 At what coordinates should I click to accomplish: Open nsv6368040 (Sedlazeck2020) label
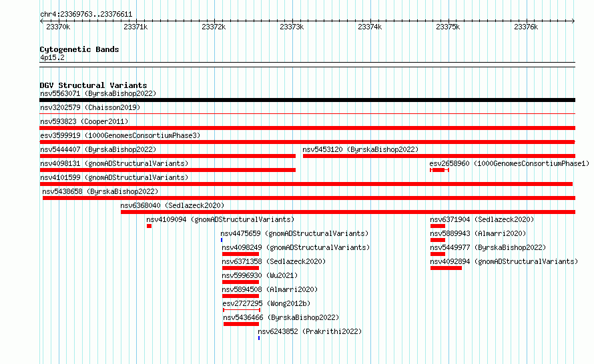pos(172,205)
